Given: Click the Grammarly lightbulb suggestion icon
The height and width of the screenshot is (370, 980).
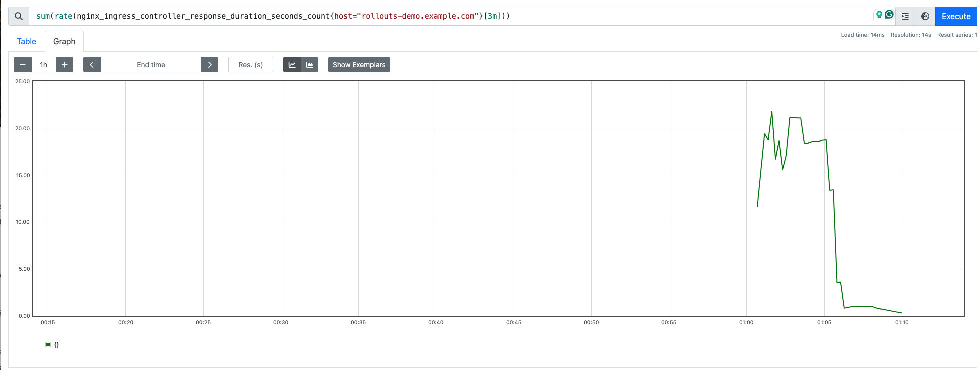Looking at the screenshot, I should click(x=879, y=15).
